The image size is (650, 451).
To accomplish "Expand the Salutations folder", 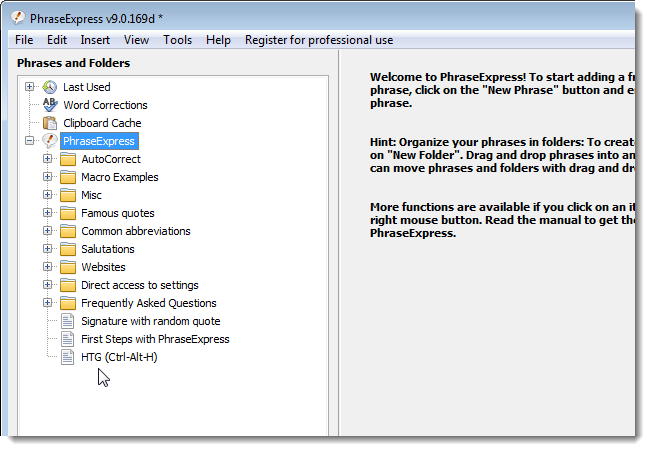I will click(48, 249).
